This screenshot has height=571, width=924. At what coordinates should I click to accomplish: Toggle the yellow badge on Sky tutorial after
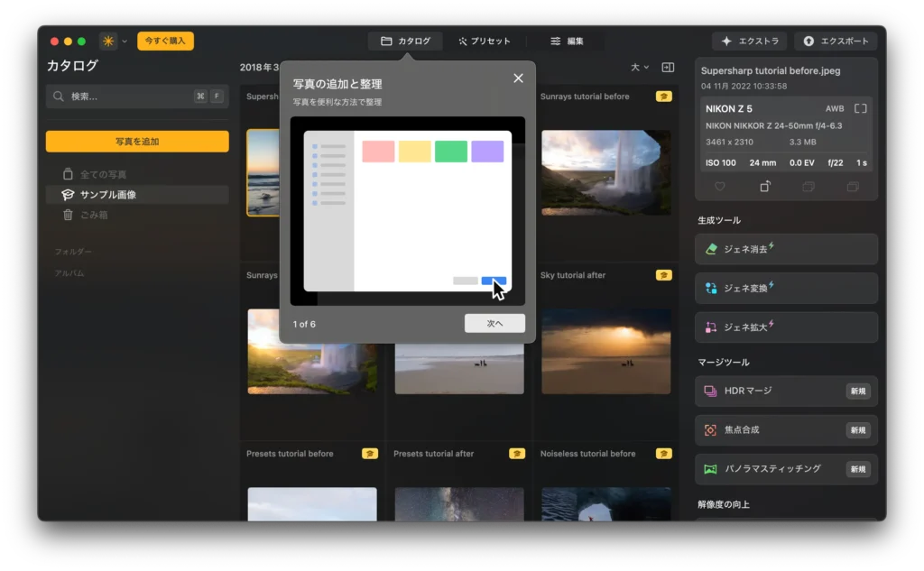click(x=664, y=275)
